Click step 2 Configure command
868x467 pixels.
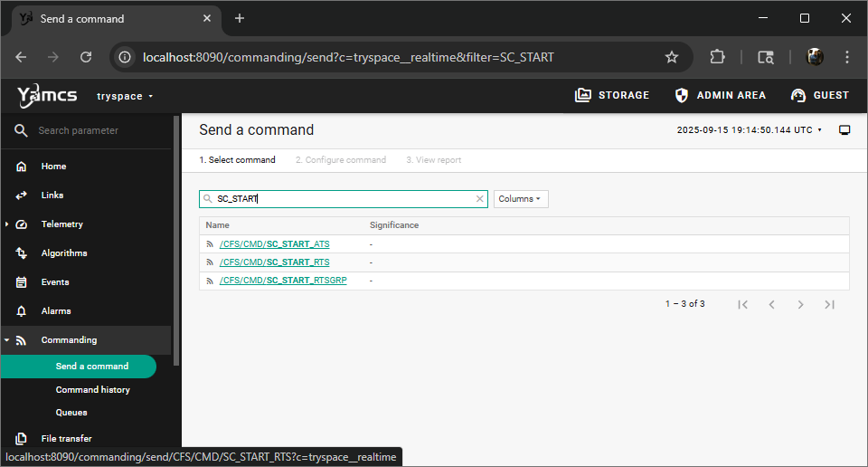341,159
